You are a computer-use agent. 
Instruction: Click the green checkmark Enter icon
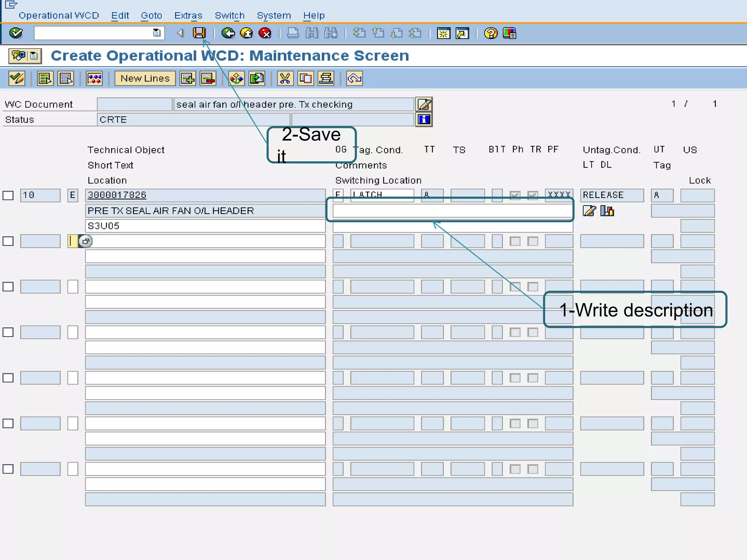pyautogui.click(x=16, y=33)
